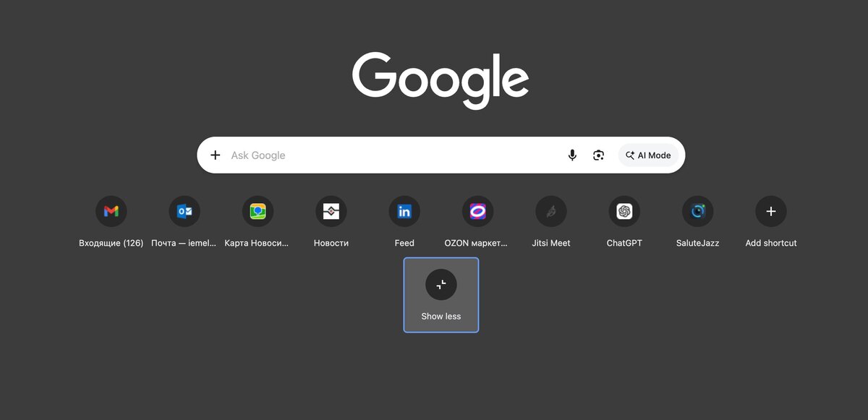Start voice search with the microphone icon

[x=572, y=155]
